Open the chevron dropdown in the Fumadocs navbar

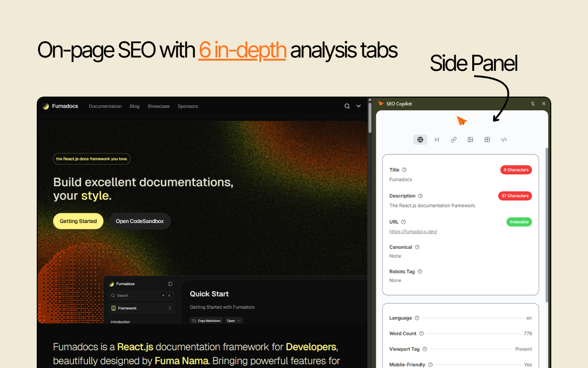tap(358, 106)
